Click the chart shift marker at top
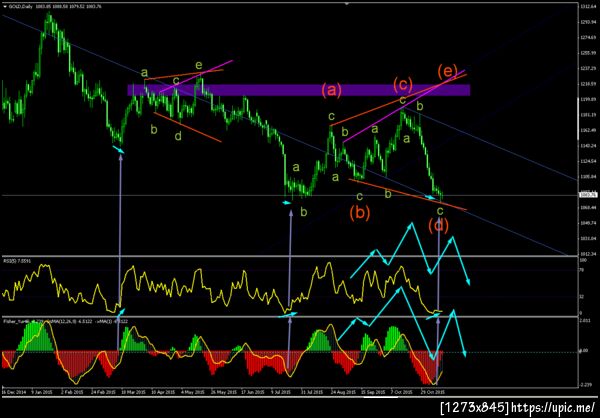Viewport: 600px width, 418px height. 347,3
